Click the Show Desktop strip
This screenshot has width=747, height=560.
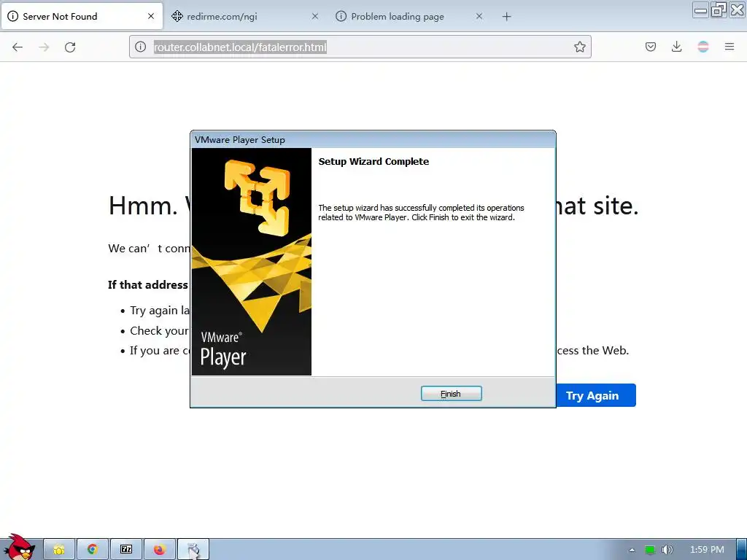click(742, 550)
